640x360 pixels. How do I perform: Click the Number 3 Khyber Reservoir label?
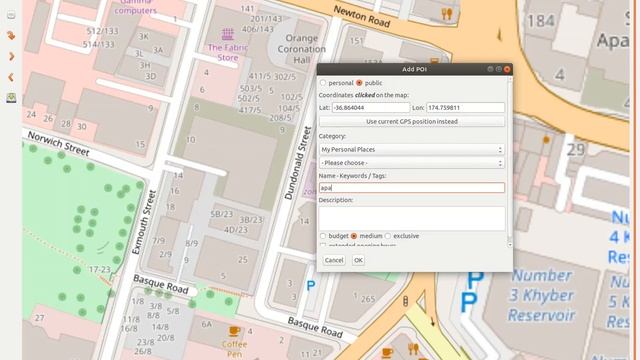541,296
